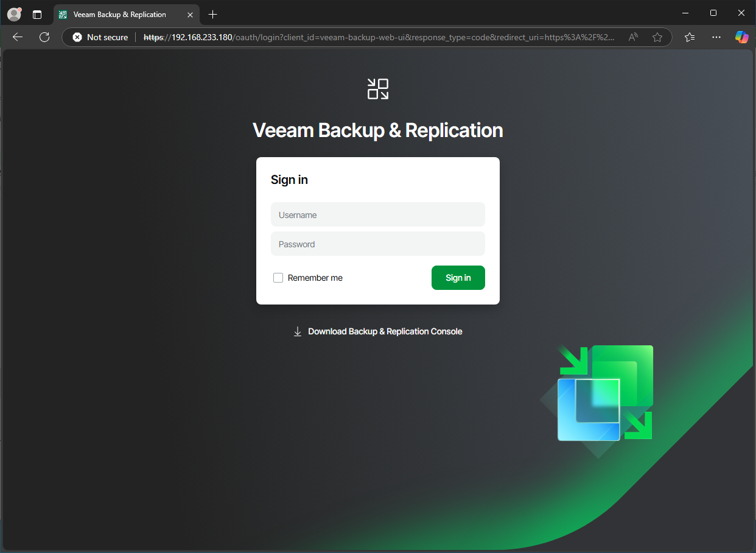Go back to the previous page
The image size is (756, 553).
point(18,37)
